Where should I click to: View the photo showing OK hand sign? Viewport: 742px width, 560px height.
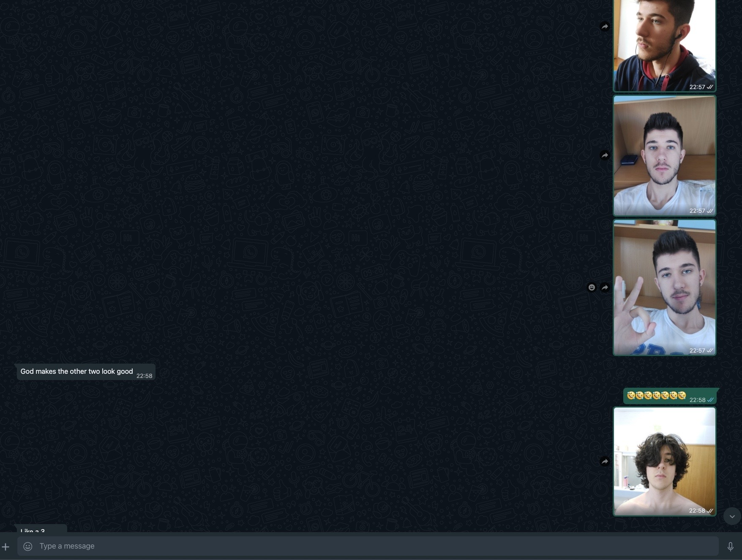point(664,287)
